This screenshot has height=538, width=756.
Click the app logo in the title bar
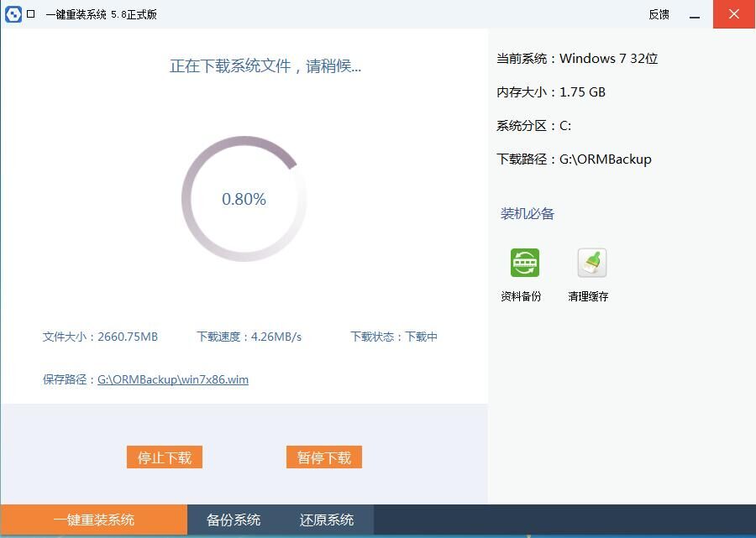[x=14, y=14]
